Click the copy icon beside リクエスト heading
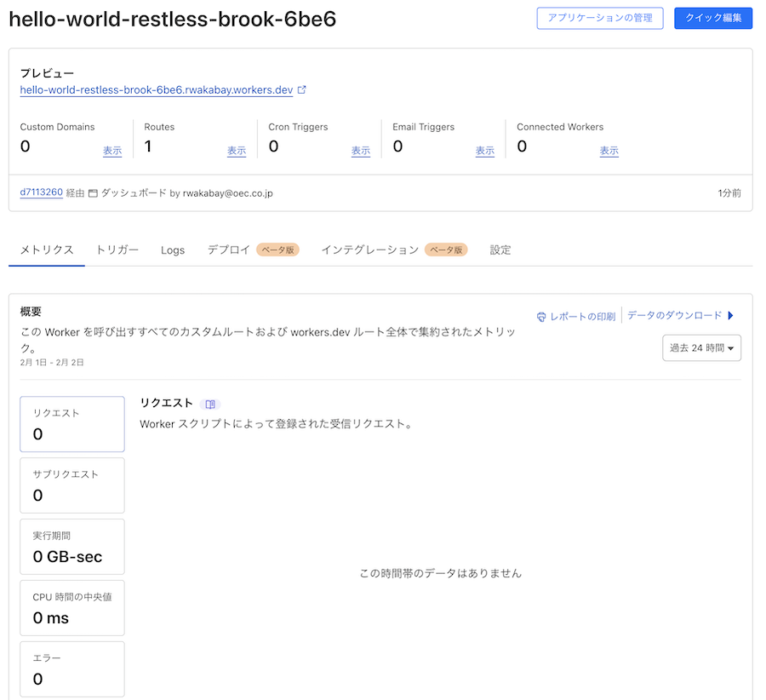The height and width of the screenshot is (700, 766). point(210,403)
